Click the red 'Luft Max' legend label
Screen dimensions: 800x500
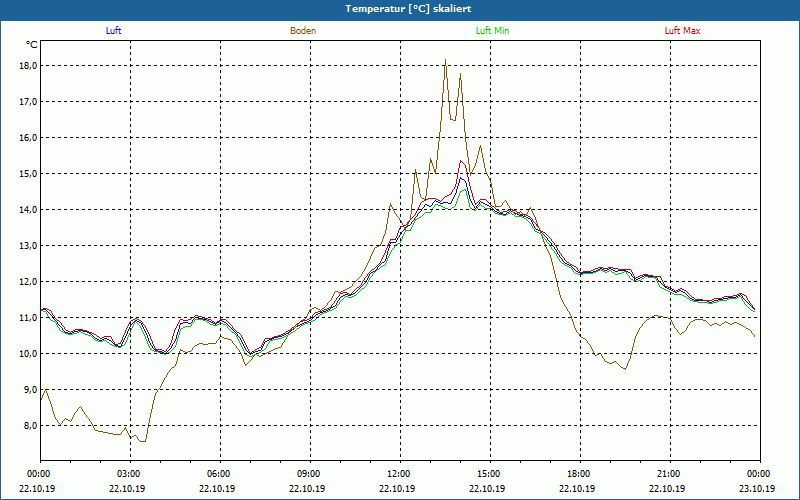click(683, 31)
